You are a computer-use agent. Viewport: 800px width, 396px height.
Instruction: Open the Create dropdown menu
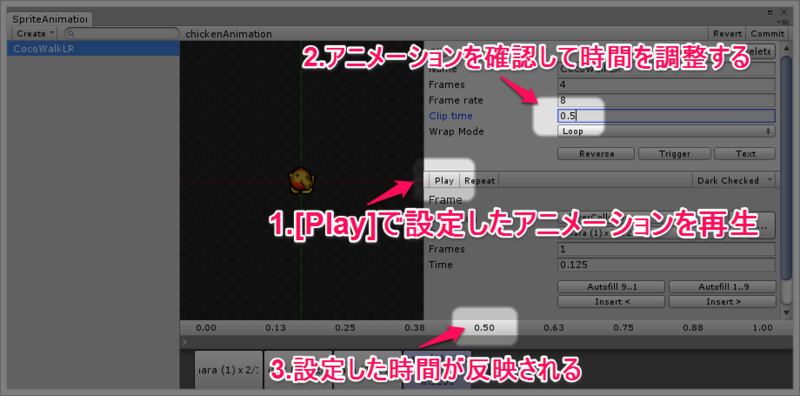(x=35, y=34)
